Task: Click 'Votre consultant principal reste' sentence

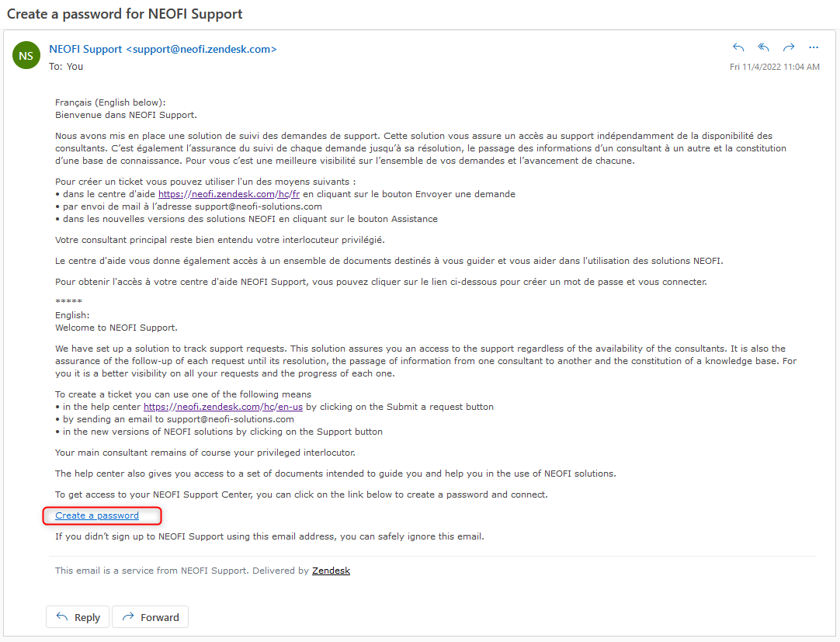Action: (x=220, y=240)
